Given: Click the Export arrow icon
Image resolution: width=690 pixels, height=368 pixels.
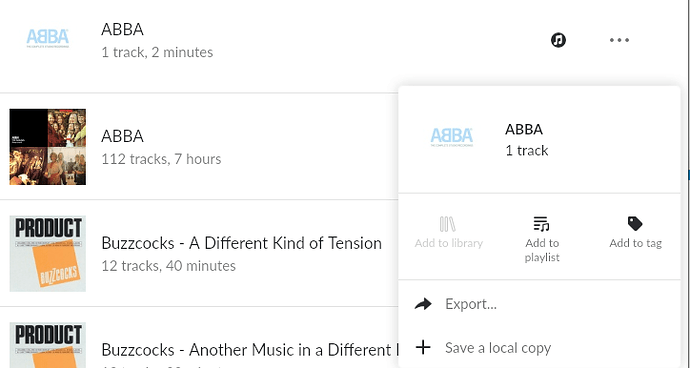Looking at the screenshot, I should [423, 304].
